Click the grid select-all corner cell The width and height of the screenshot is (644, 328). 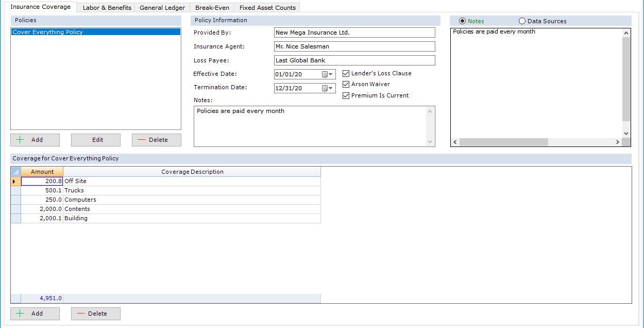click(x=15, y=172)
